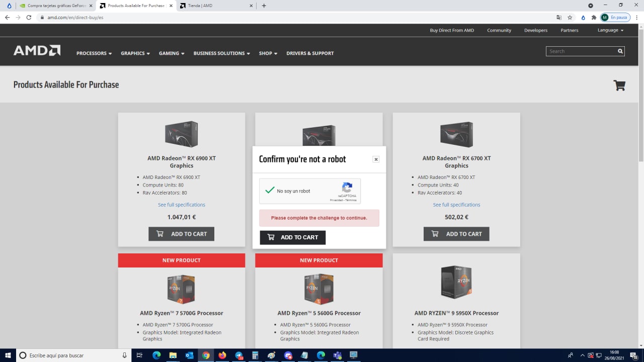The image size is (644, 362).
Task: Expand the Graphics menu
Action: point(135,53)
